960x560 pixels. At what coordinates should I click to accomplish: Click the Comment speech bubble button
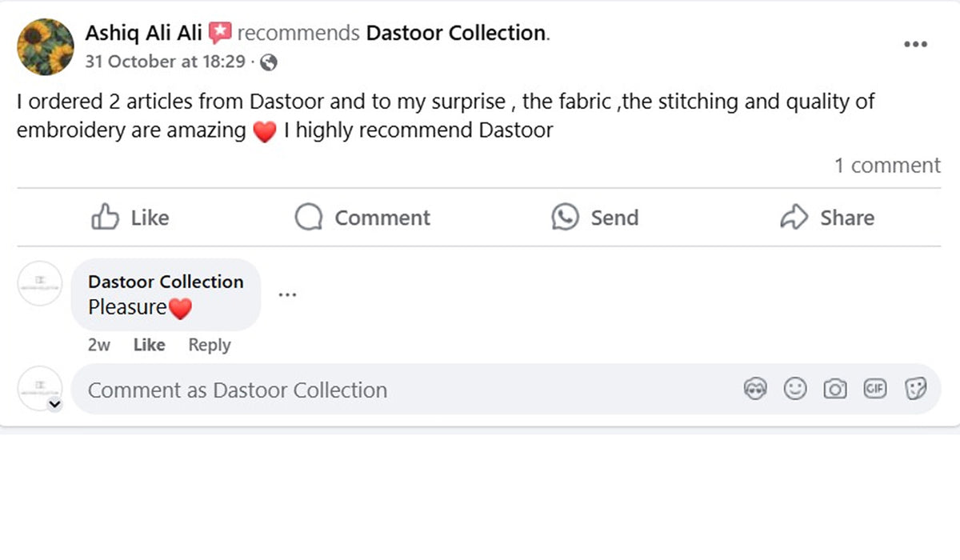click(x=362, y=218)
